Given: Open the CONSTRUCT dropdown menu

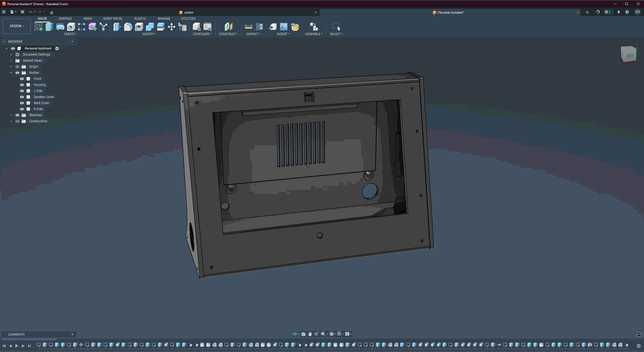Looking at the screenshot, I should pos(228,34).
